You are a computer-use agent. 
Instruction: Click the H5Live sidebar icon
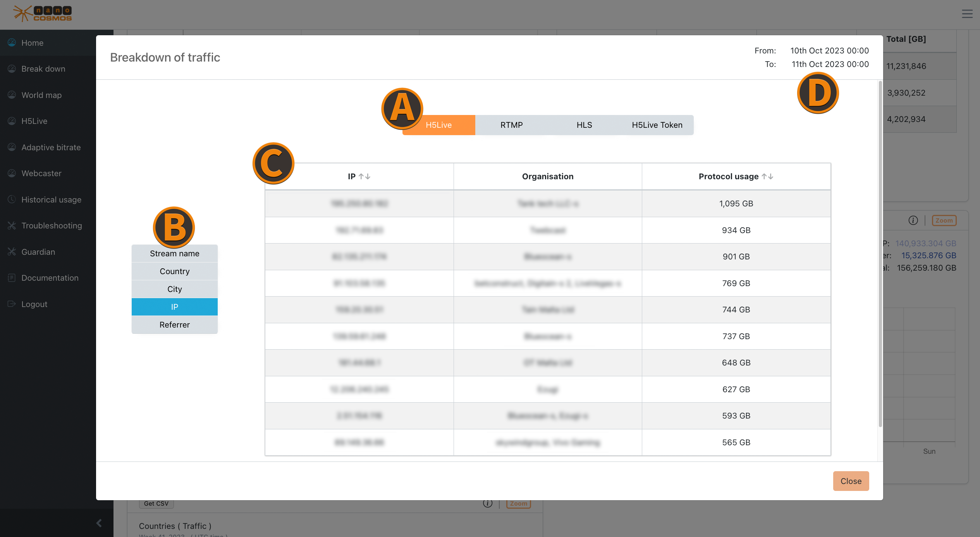point(12,121)
